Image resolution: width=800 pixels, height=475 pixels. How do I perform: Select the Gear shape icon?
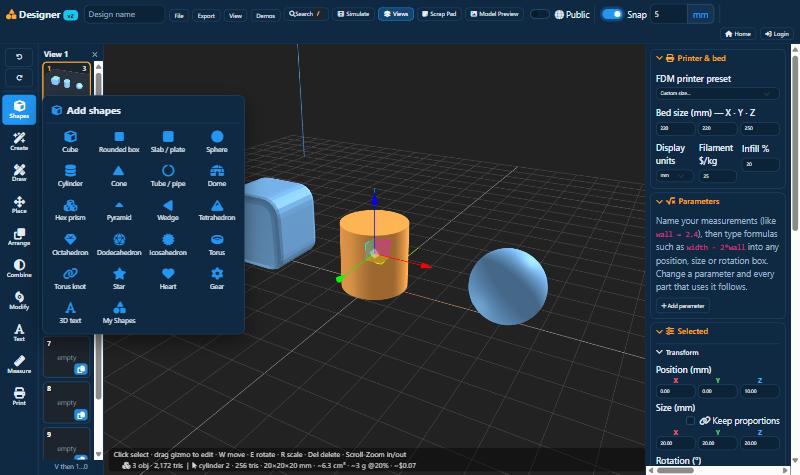[217, 279]
